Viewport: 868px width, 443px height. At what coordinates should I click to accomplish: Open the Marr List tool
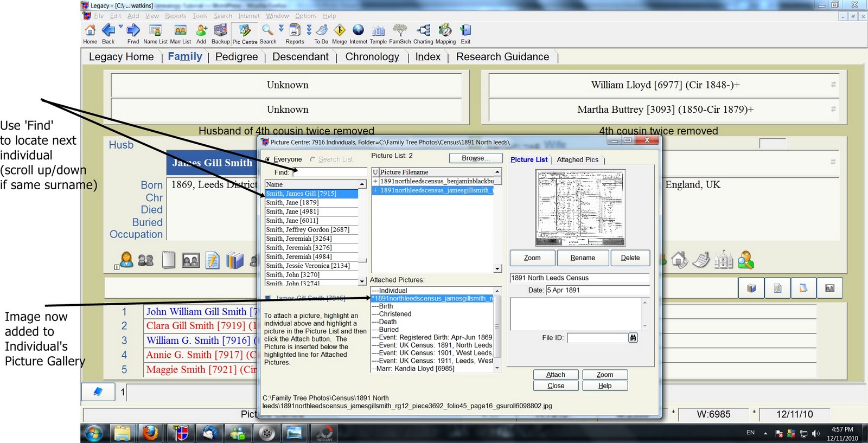[x=181, y=34]
